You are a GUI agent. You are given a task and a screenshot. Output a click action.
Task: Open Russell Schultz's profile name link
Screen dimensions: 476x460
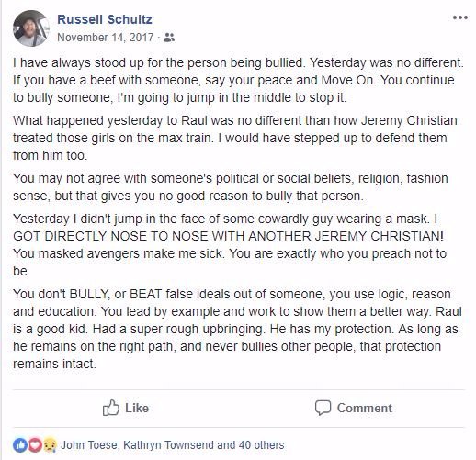(105, 19)
